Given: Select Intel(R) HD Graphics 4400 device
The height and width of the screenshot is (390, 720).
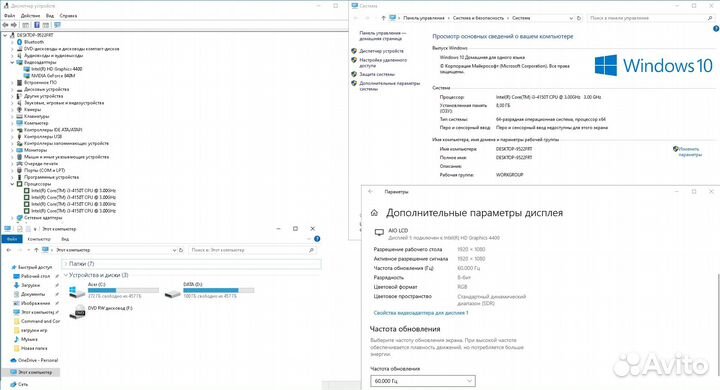Looking at the screenshot, I should tap(56, 69).
